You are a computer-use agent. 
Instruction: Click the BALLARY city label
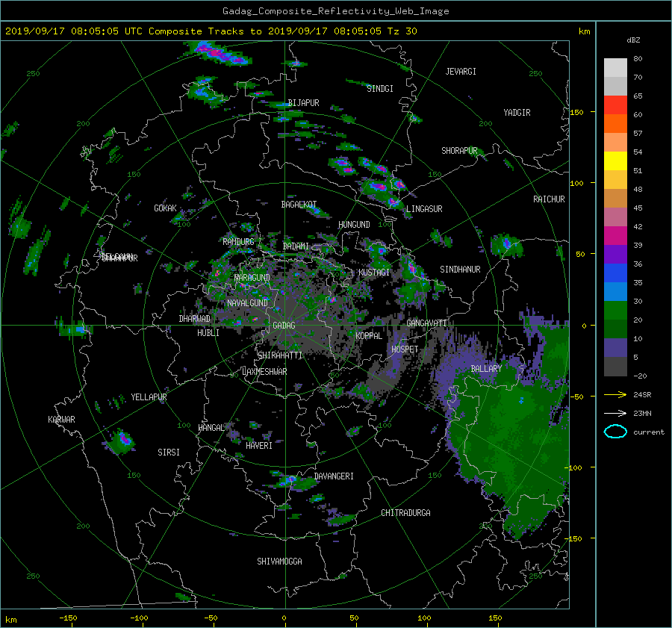pyautogui.click(x=486, y=369)
